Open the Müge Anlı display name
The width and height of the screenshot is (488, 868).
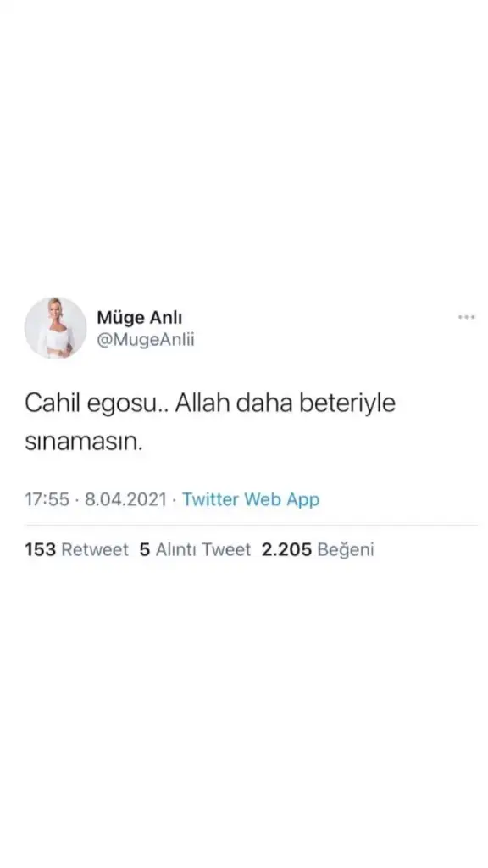tap(140, 318)
